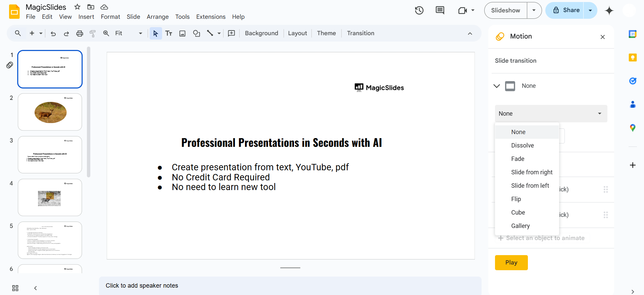The width and height of the screenshot is (644, 295).
Task: Insert a text box
Action: point(169,33)
